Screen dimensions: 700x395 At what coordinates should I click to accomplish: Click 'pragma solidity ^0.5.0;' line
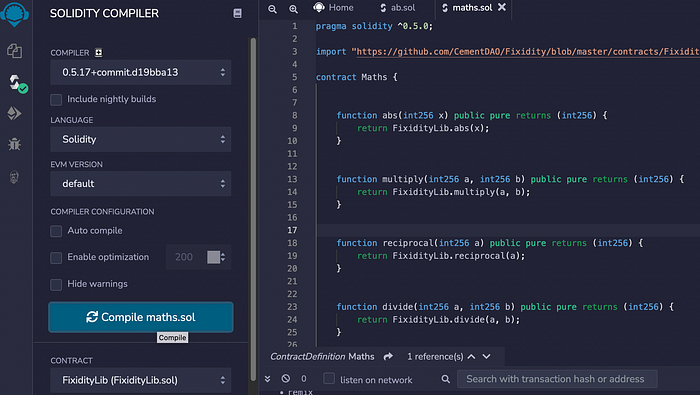tap(374, 26)
